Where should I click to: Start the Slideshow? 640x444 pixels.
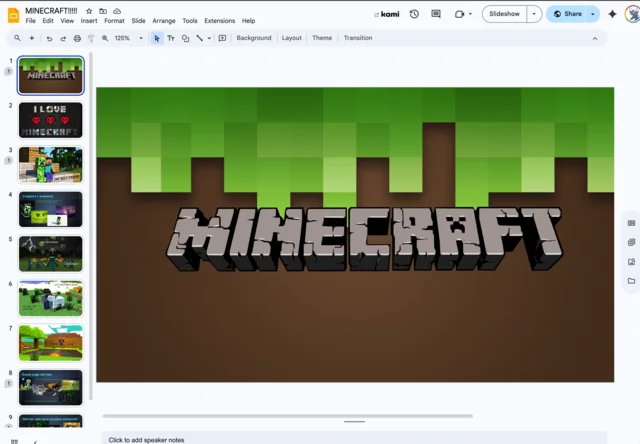point(504,14)
